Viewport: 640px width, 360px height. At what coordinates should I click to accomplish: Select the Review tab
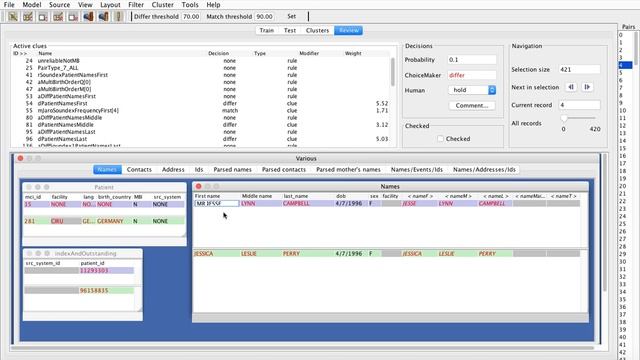click(x=349, y=31)
